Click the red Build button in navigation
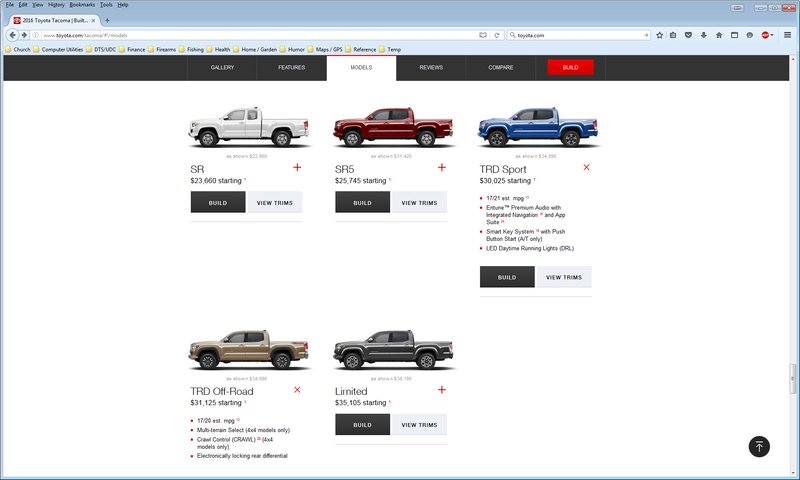The height and width of the screenshot is (480, 800). (570, 67)
